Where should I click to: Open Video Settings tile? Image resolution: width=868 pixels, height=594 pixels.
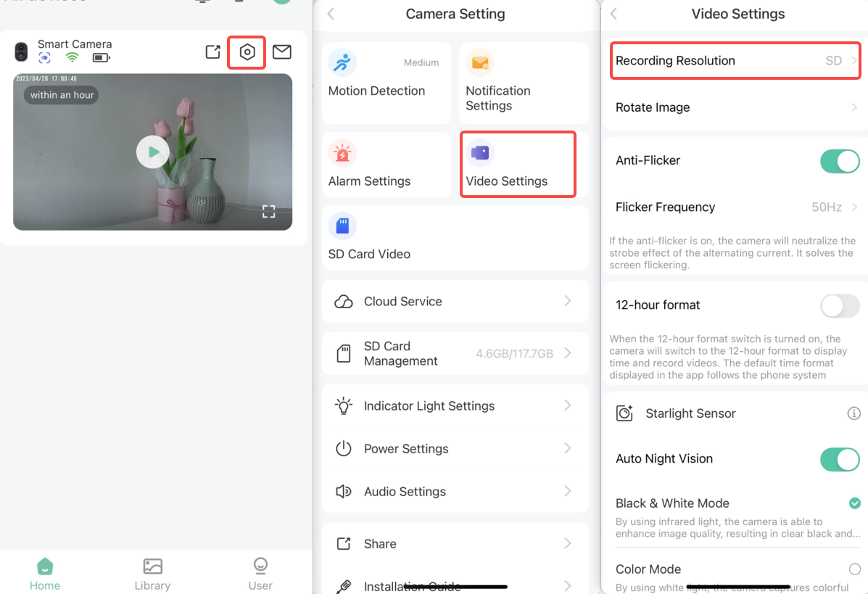tap(518, 165)
